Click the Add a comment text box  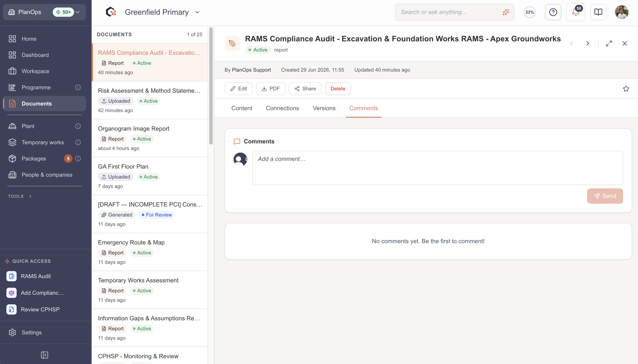tap(437, 168)
